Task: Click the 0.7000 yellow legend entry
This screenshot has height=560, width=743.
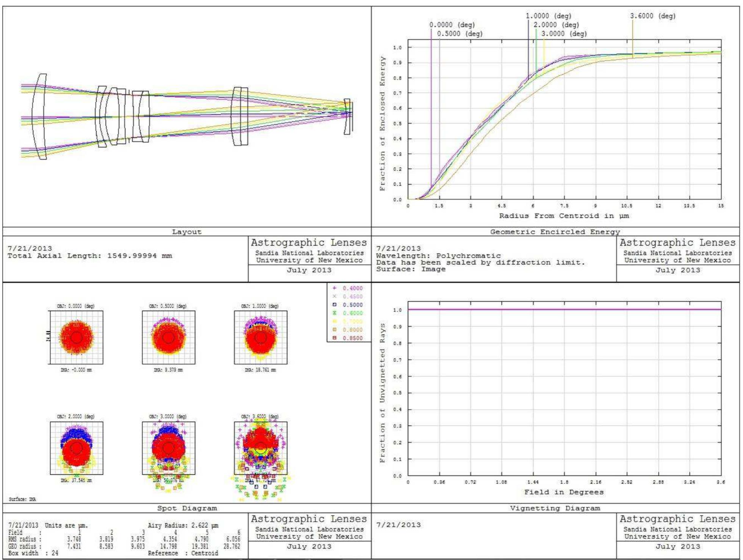Action: pyautogui.click(x=348, y=322)
